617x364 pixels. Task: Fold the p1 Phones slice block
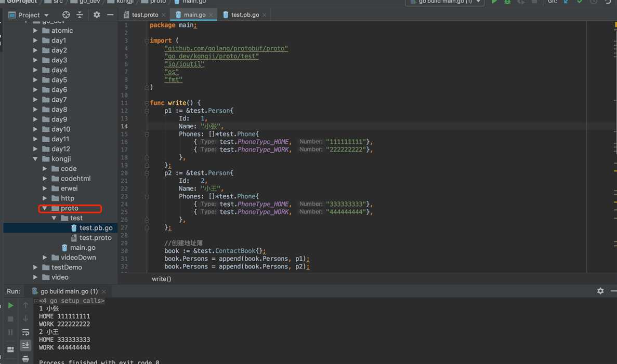[x=147, y=134]
